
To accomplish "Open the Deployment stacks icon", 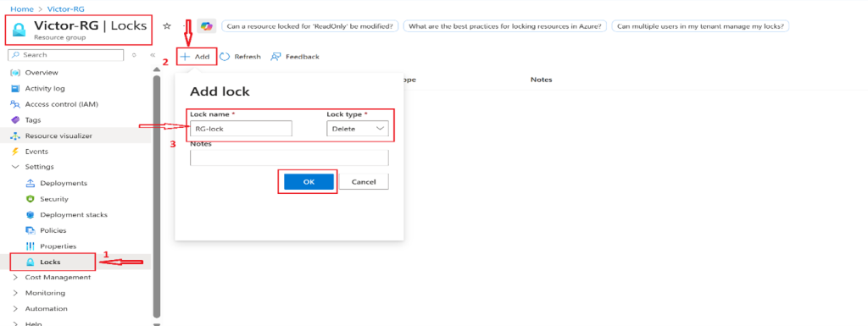I will [31, 214].
